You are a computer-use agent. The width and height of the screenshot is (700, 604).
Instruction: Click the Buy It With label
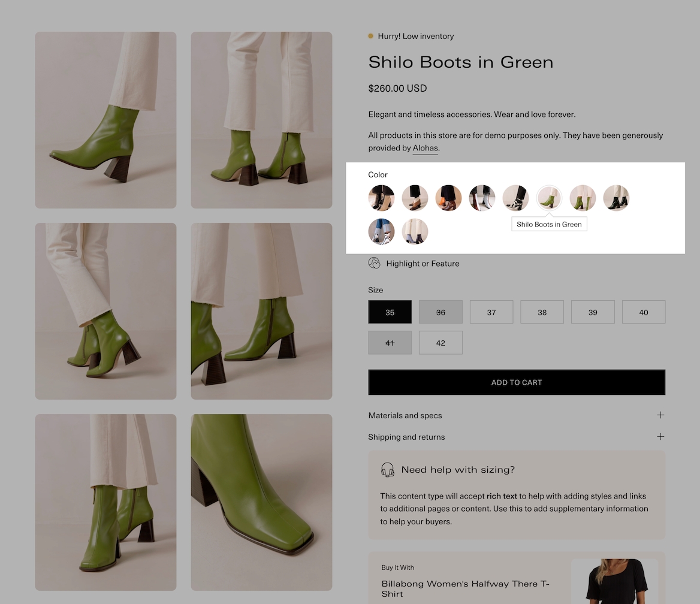(398, 567)
